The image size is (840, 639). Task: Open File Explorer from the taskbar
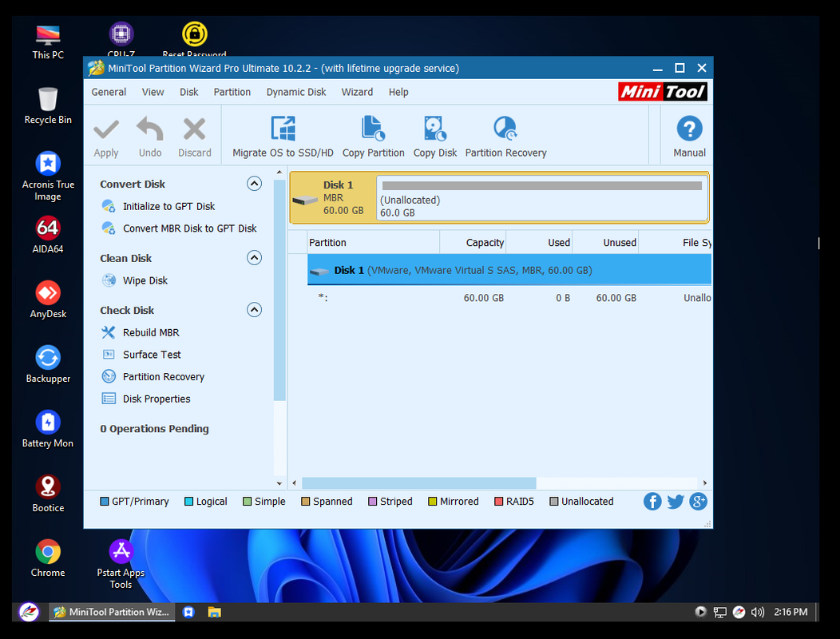[214, 612]
